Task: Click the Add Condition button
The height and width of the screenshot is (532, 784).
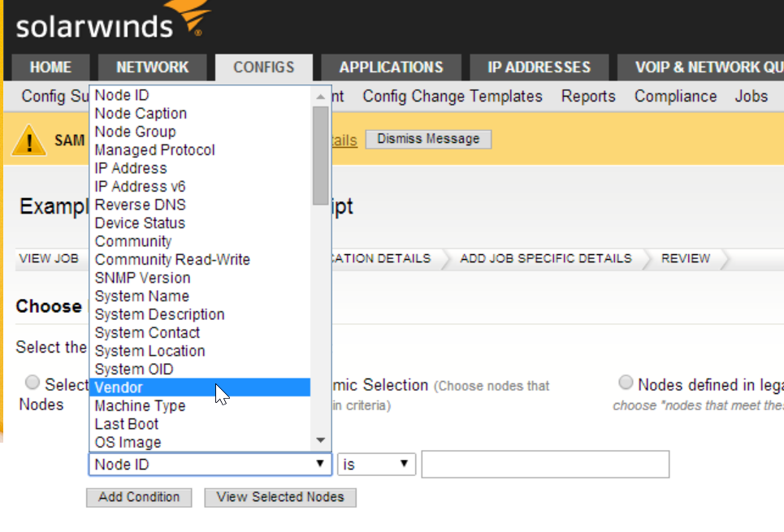Action: pyautogui.click(x=139, y=498)
